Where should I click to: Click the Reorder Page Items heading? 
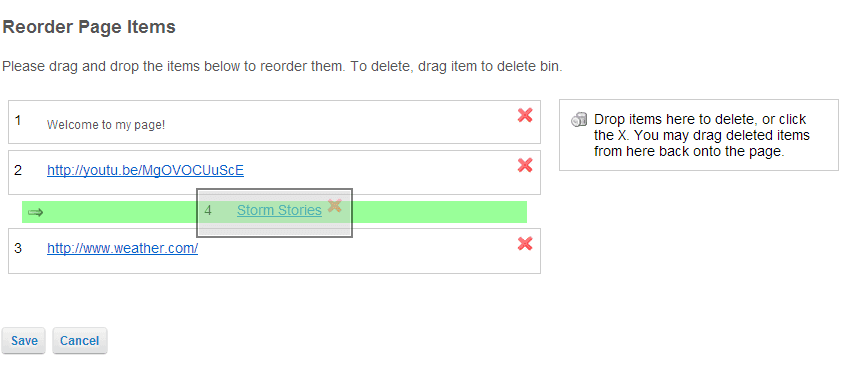(x=89, y=27)
